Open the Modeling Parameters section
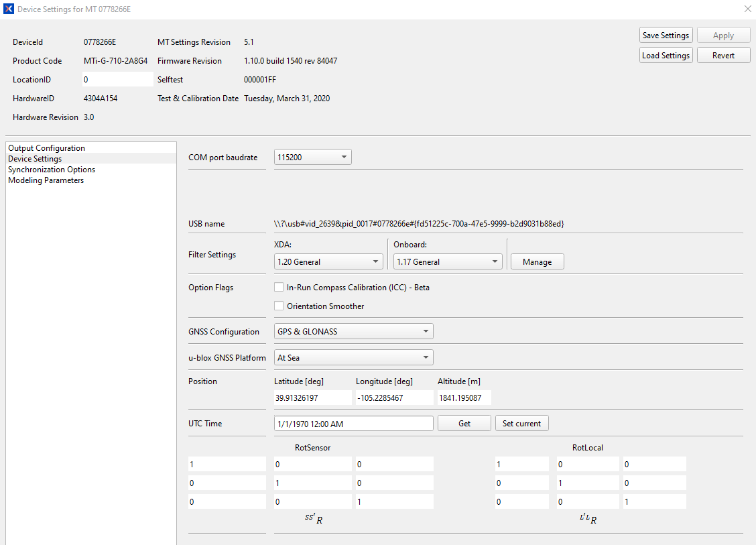This screenshot has width=756, height=545. pos(46,180)
